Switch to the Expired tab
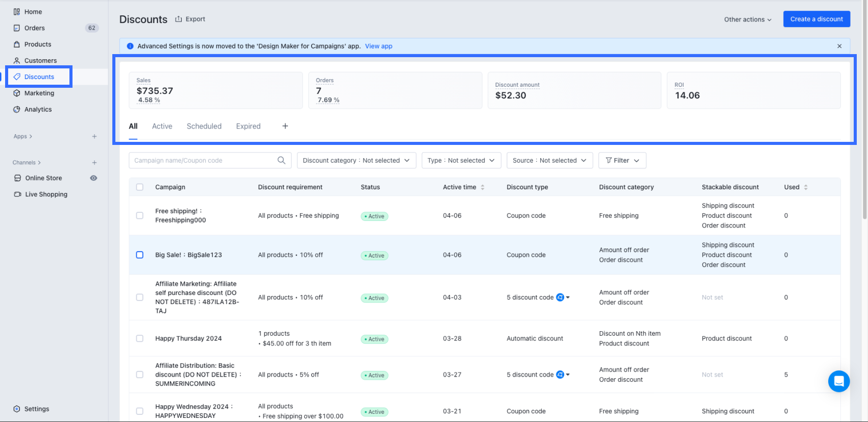Image resolution: width=868 pixels, height=422 pixels. pos(248,126)
